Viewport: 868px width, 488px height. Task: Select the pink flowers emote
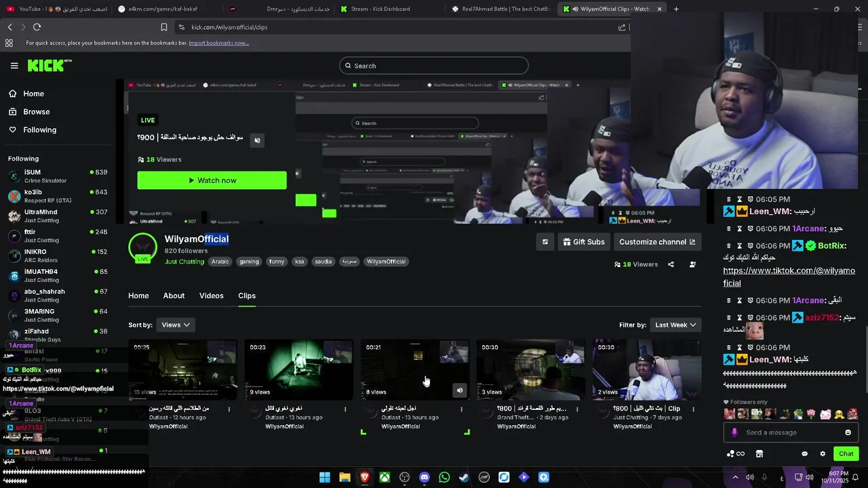coord(812,414)
